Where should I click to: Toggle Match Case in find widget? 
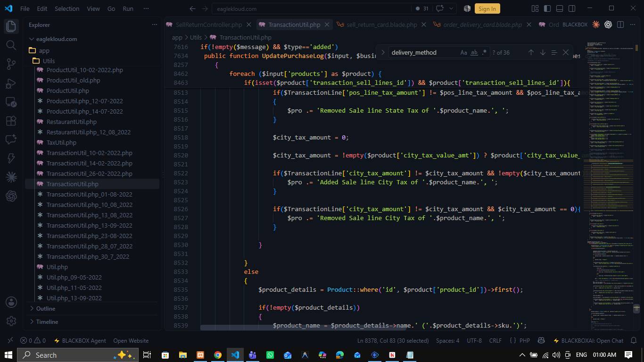[463, 52]
